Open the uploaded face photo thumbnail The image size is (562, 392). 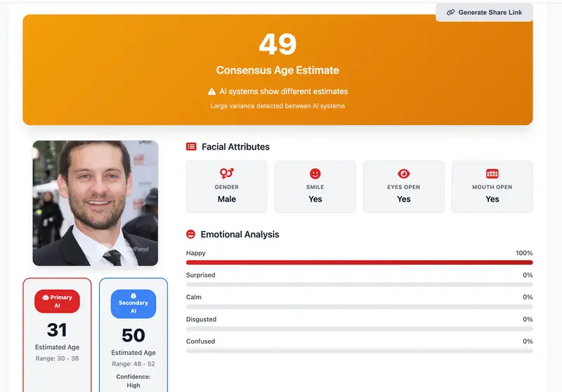pyautogui.click(x=96, y=203)
